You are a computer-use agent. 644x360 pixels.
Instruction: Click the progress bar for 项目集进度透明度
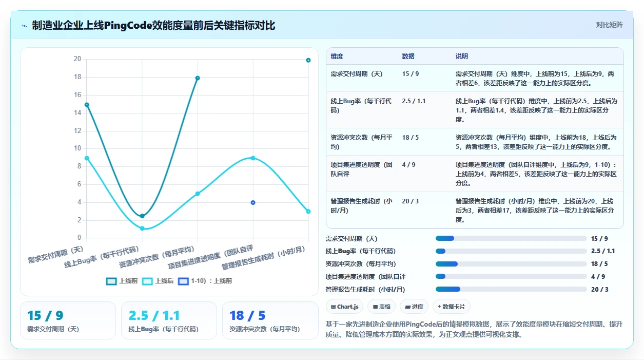[511, 276]
